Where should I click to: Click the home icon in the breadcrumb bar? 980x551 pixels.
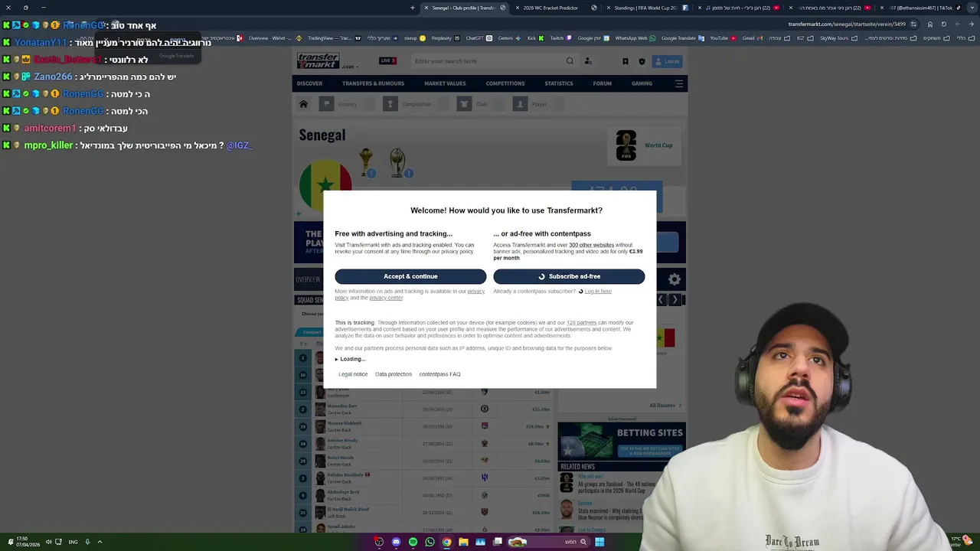(x=303, y=104)
